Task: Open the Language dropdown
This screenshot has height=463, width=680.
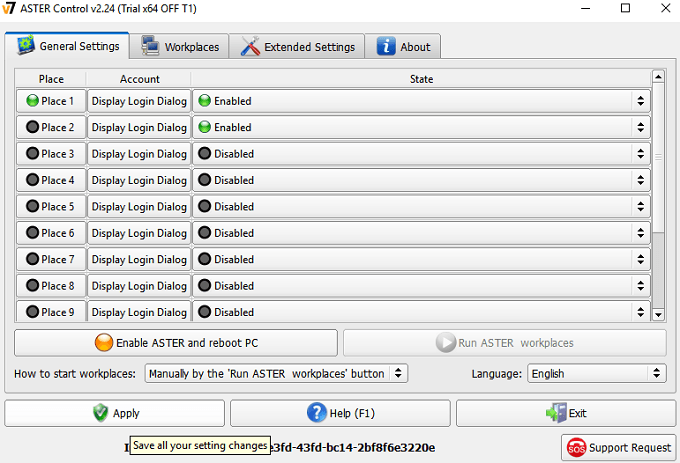Action: pos(596,373)
